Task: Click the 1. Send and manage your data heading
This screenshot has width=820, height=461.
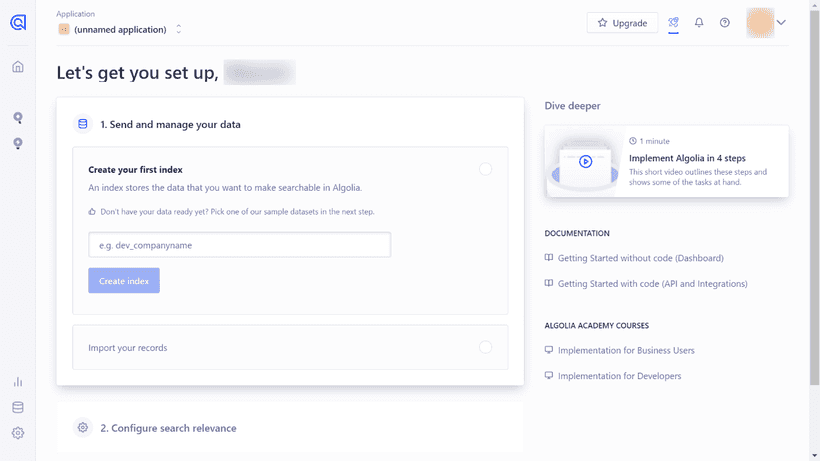Action: pos(170,124)
